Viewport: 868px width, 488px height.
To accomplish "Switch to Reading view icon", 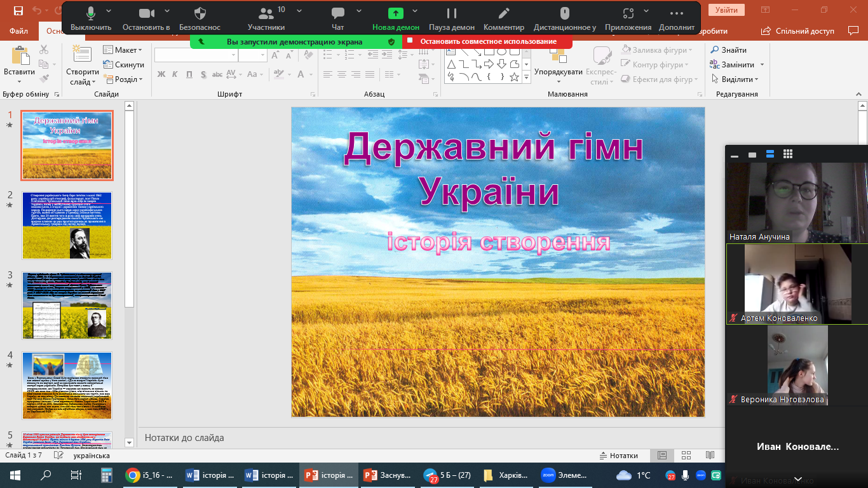I will pos(710,456).
